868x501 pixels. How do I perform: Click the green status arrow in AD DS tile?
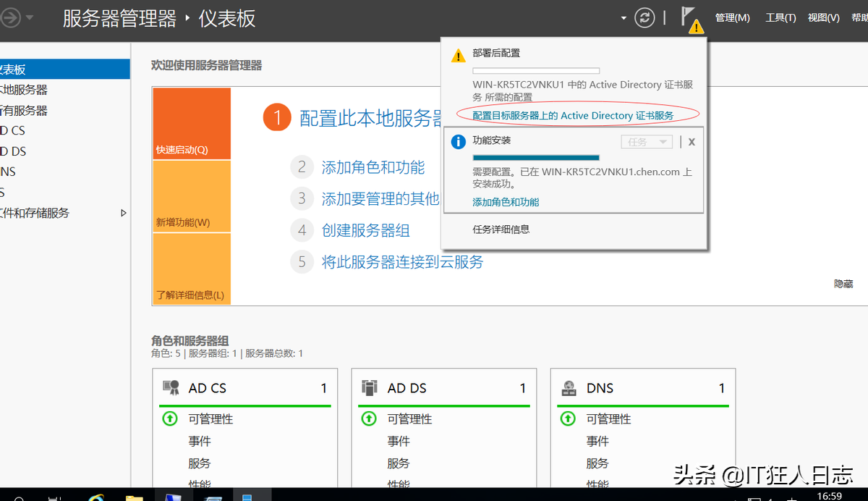[x=368, y=418]
